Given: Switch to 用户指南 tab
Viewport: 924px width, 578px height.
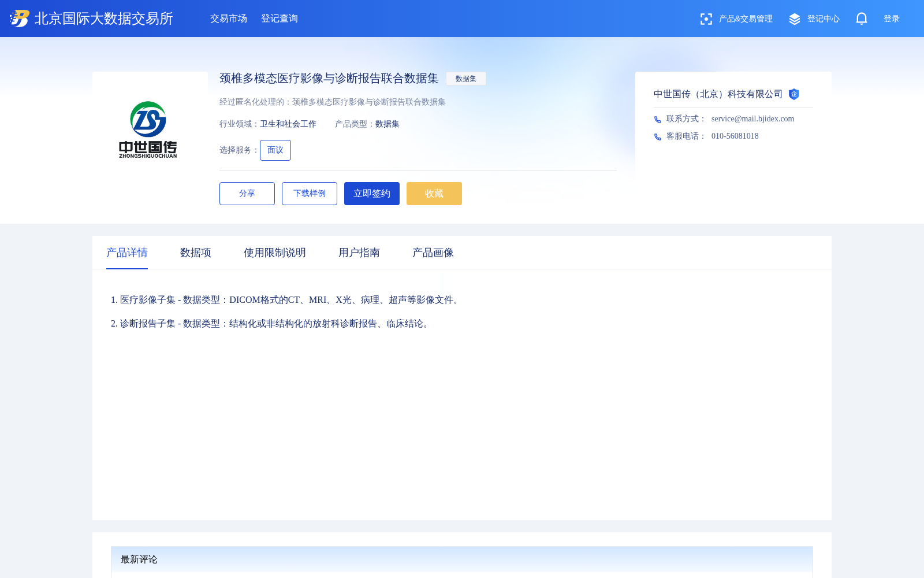Looking at the screenshot, I should pos(359,253).
